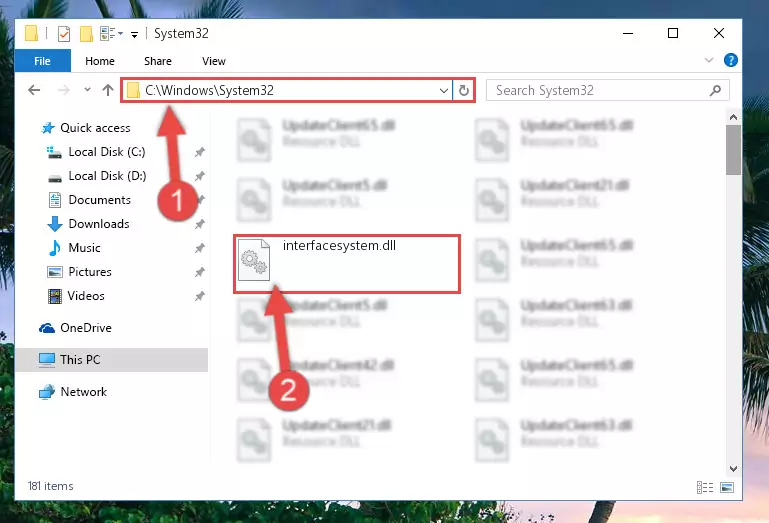Image resolution: width=769 pixels, height=523 pixels.
Task: Click the Properties quick access toolbar icon
Action: pos(64,34)
